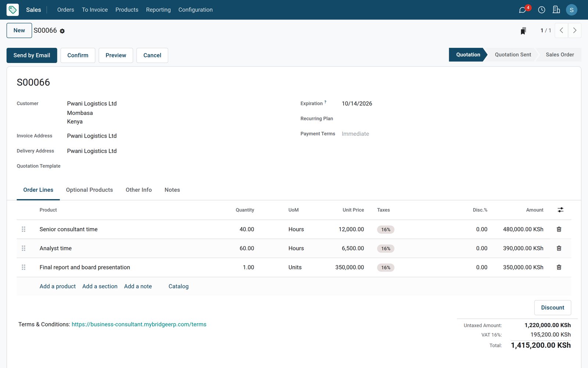The height and width of the screenshot is (368, 588).
Task: Open the company switcher building icon
Action: [x=556, y=10]
